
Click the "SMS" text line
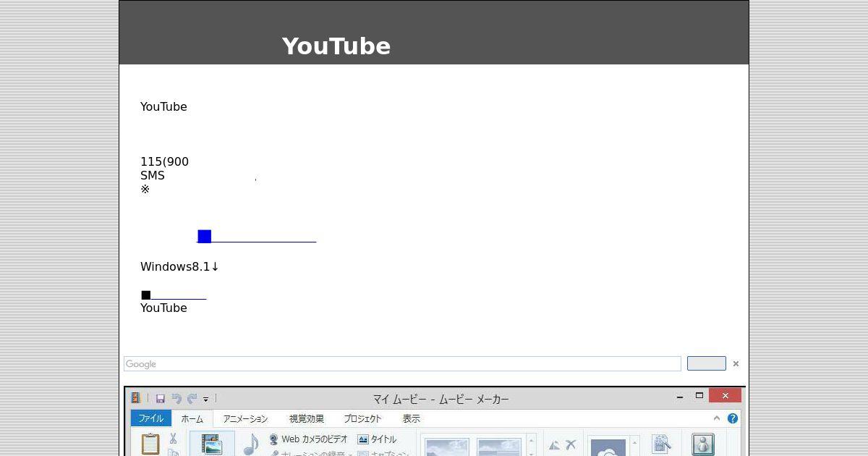click(153, 175)
